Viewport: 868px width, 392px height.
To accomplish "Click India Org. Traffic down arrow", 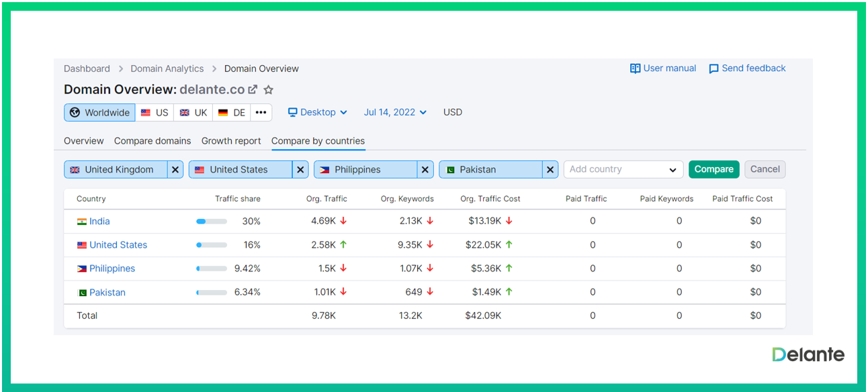I will click(x=343, y=221).
